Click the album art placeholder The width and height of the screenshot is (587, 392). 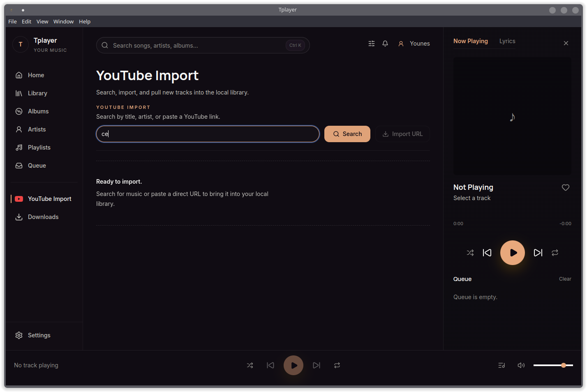(x=512, y=116)
